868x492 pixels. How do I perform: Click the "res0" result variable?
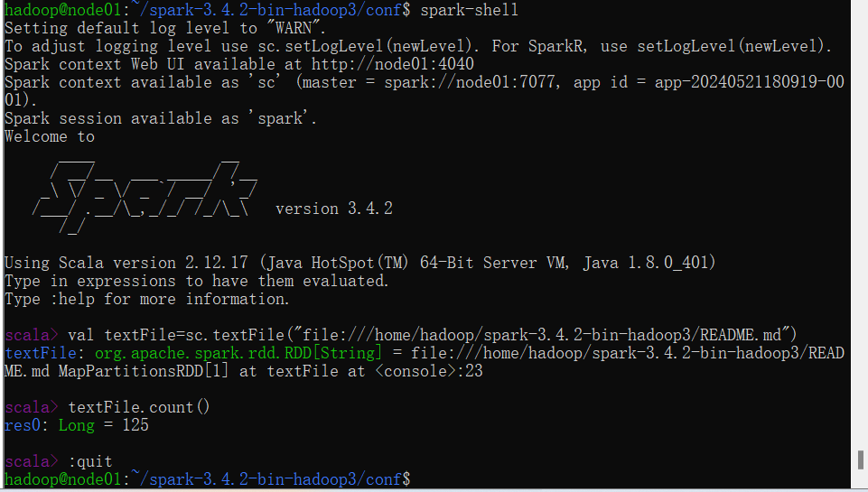coord(23,425)
